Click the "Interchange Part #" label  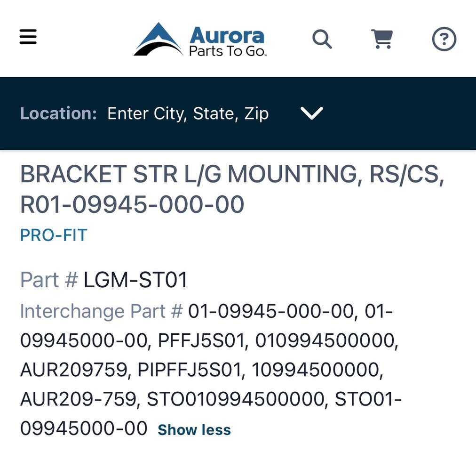tap(101, 311)
